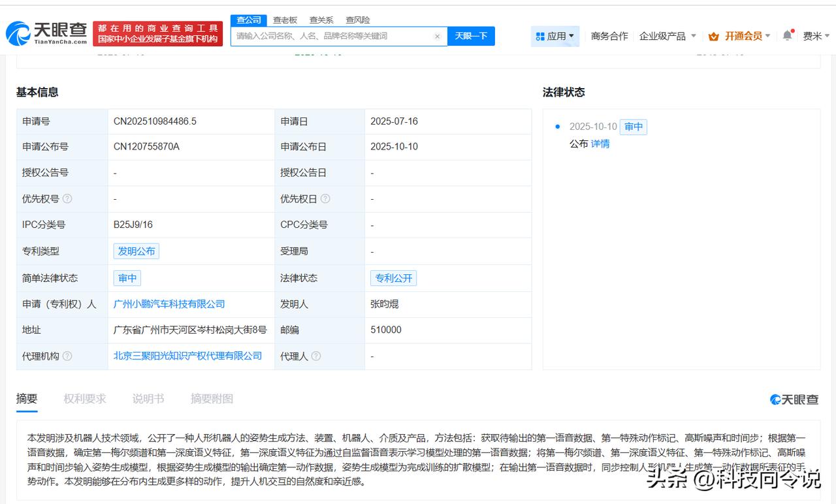Expand the 企业级产品 menu
Image resolution: width=836 pixels, height=504 pixels.
[x=667, y=36]
